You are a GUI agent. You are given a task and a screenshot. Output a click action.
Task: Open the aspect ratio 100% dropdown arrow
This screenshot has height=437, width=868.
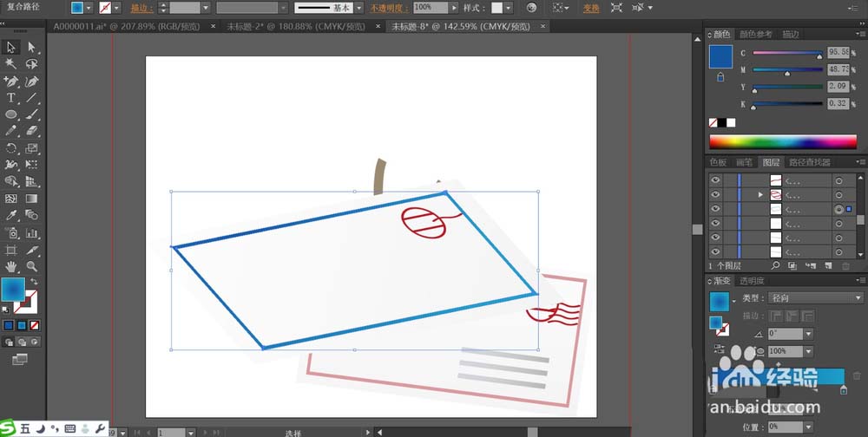pos(808,351)
